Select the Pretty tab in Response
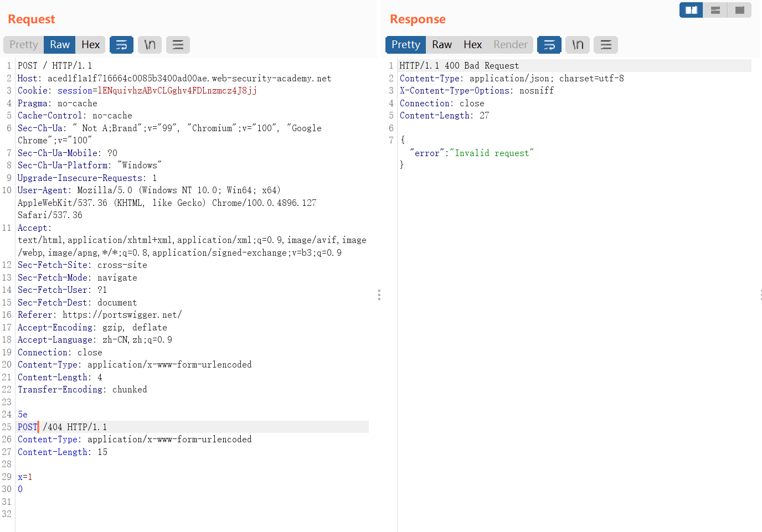762x532 pixels. 406,45
